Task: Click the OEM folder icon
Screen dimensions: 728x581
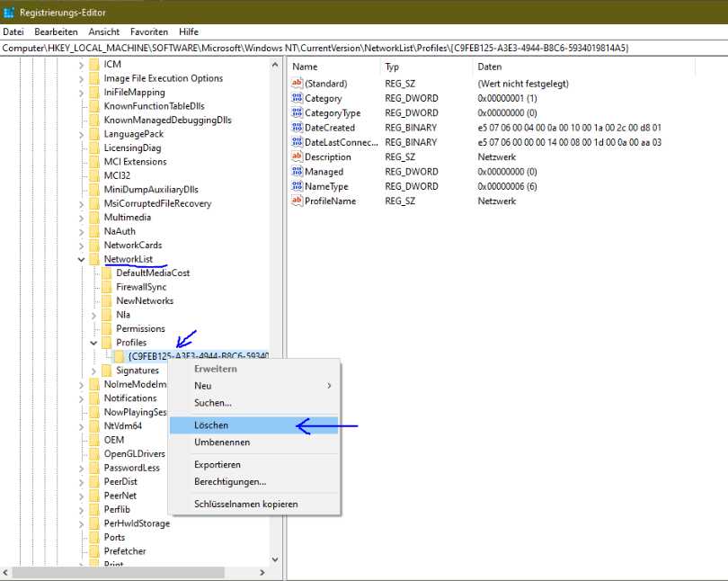Action: pos(94,440)
